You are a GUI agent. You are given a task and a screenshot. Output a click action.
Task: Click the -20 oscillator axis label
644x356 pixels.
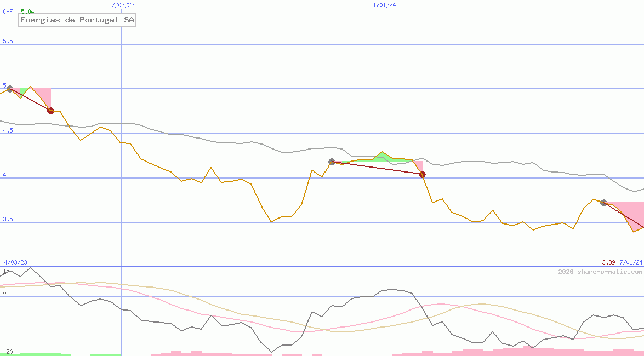click(8, 352)
